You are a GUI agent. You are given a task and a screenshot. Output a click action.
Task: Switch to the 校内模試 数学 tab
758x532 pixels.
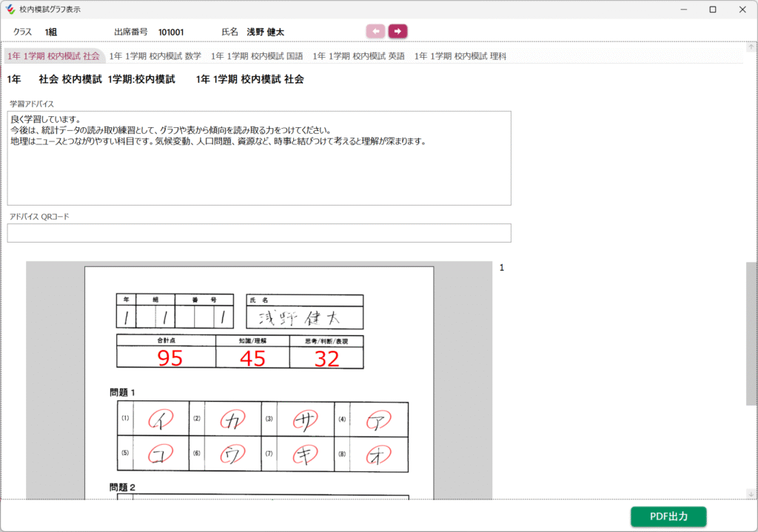pos(155,56)
